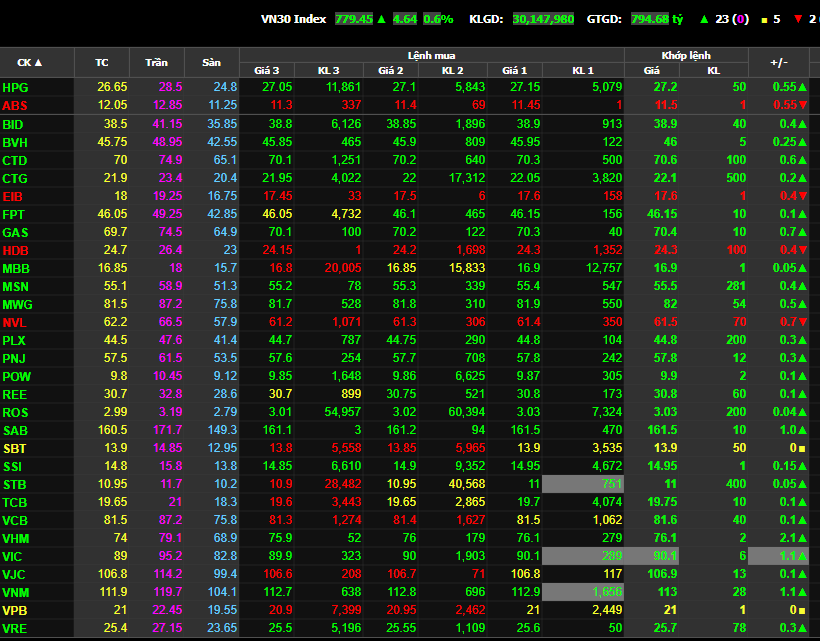Open the HPG ticker symbol
This screenshot has height=641, width=820.
tap(15, 87)
